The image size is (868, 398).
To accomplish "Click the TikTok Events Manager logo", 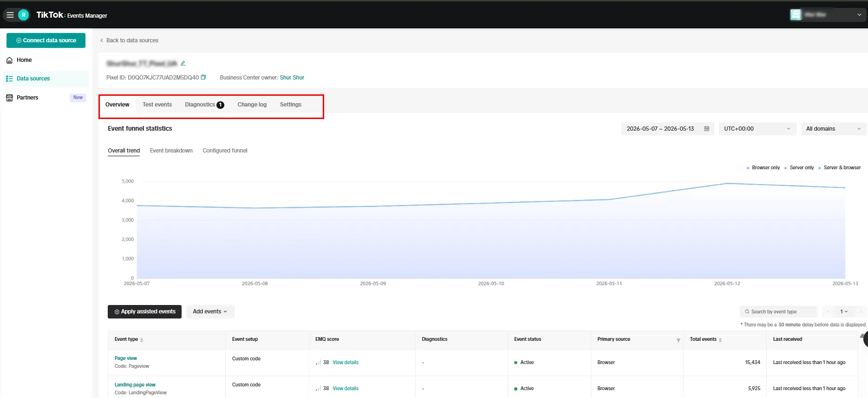I will pos(72,15).
